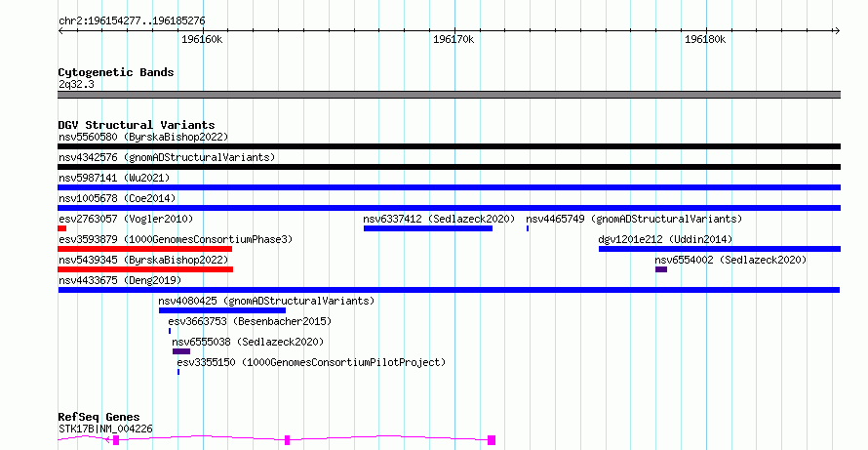Select the purple nsv6555038 variant bar
Viewport: 868px width, 450px height.
181,351
